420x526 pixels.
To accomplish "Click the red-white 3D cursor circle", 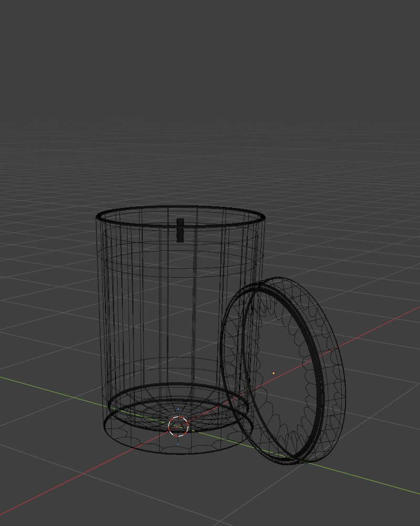I will pyautogui.click(x=178, y=426).
